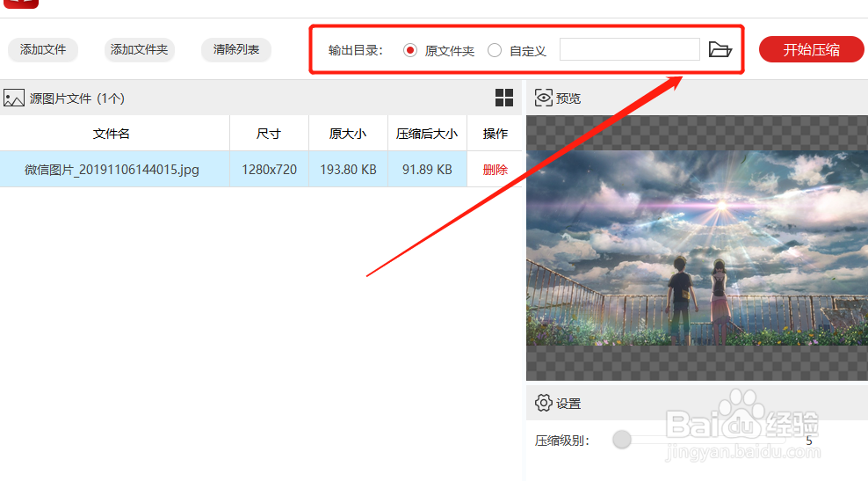
Task: Click the preview image thumbnail
Action: tap(697, 248)
